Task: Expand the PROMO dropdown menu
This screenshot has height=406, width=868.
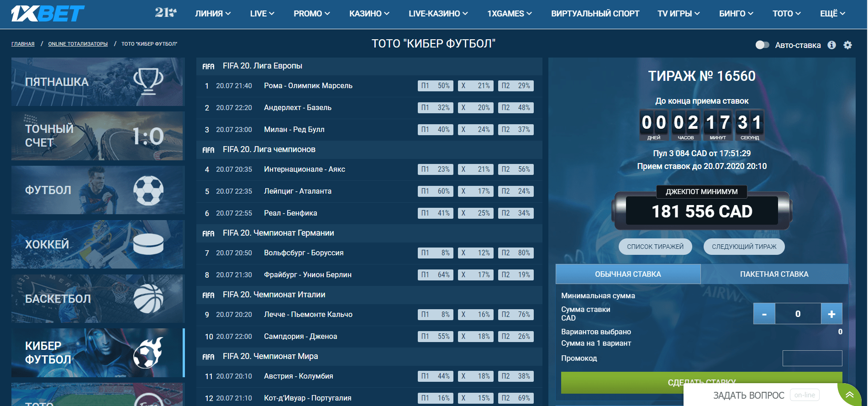Action: click(312, 14)
